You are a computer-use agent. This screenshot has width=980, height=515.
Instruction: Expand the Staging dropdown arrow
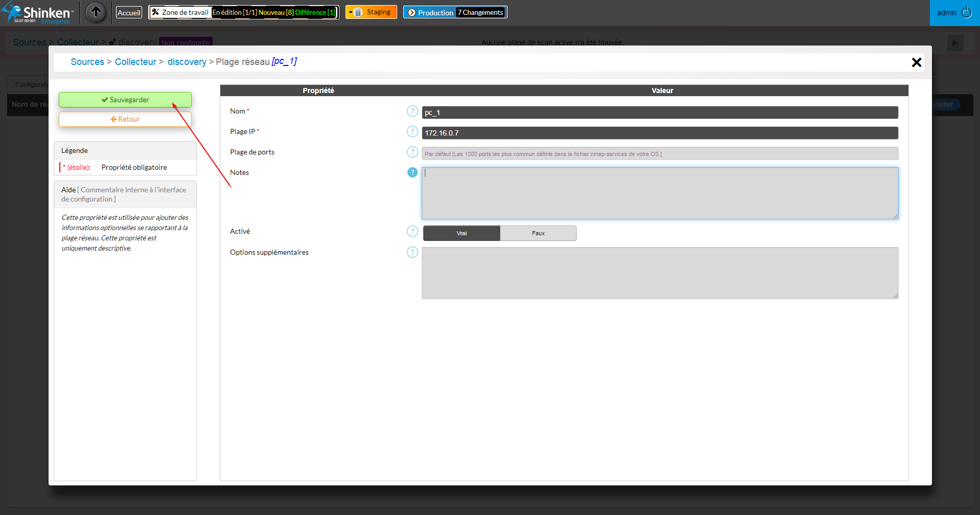[351, 12]
